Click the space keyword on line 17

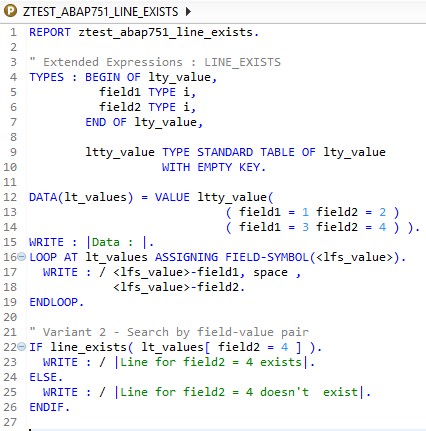click(270, 273)
